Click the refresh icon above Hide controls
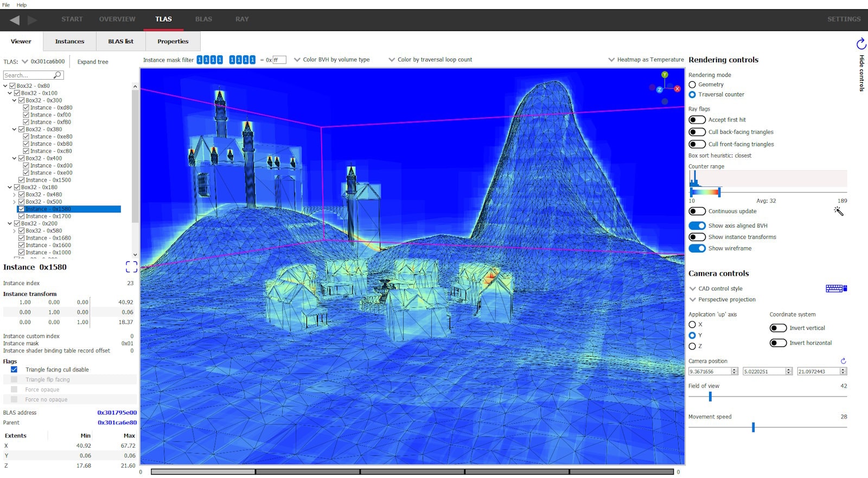868x478 pixels. [x=861, y=44]
